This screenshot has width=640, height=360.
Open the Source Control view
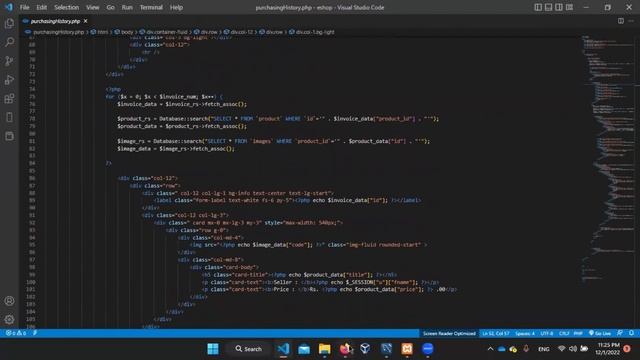[x=9, y=61]
